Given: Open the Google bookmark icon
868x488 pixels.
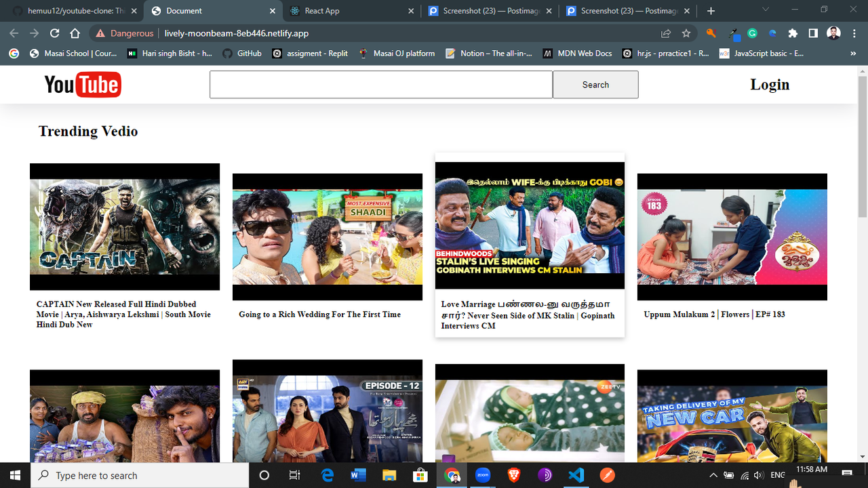Looking at the screenshot, I should 14,54.
